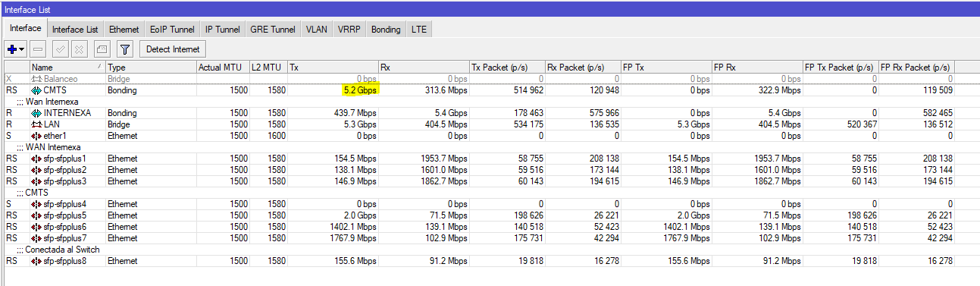The height and width of the screenshot is (286, 980).
Task: Click the ether1 ethernet icon
Action: 36,136
